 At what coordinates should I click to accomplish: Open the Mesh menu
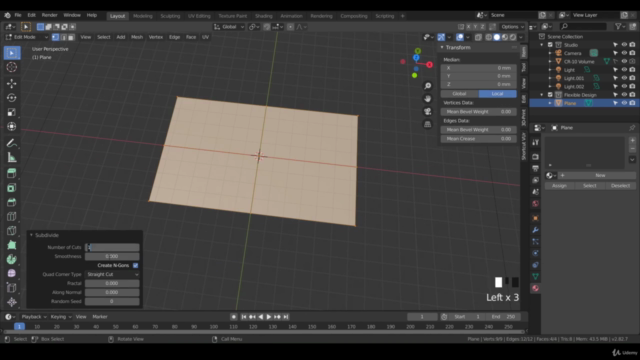click(137, 37)
